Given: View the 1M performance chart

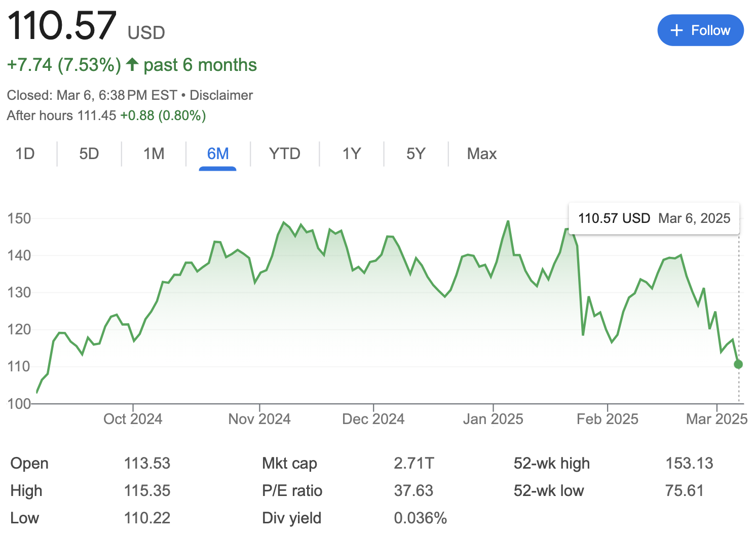Looking at the screenshot, I should point(154,154).
